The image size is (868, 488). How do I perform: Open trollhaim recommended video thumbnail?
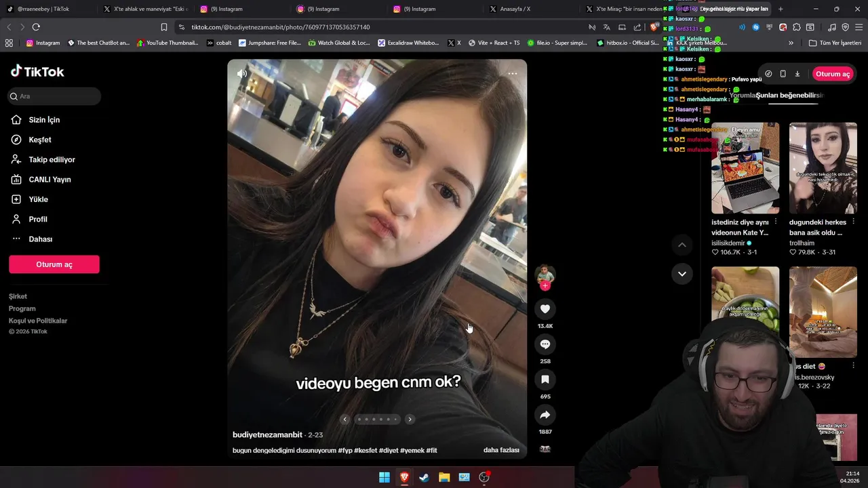(x=823, y=168)
